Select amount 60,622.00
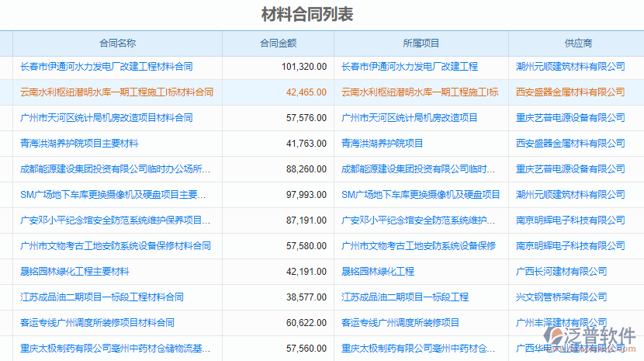The height and width of the screenshot is (361, 644). 306,323
